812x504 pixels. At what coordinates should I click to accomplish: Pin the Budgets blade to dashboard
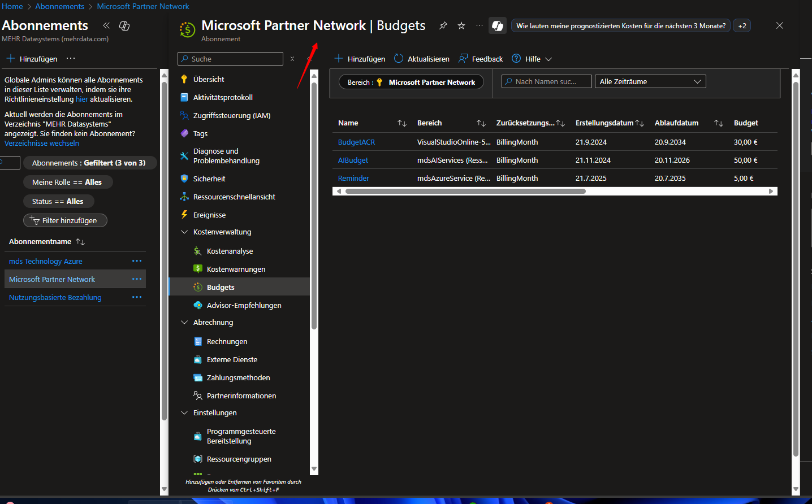[x=443, y=25]
